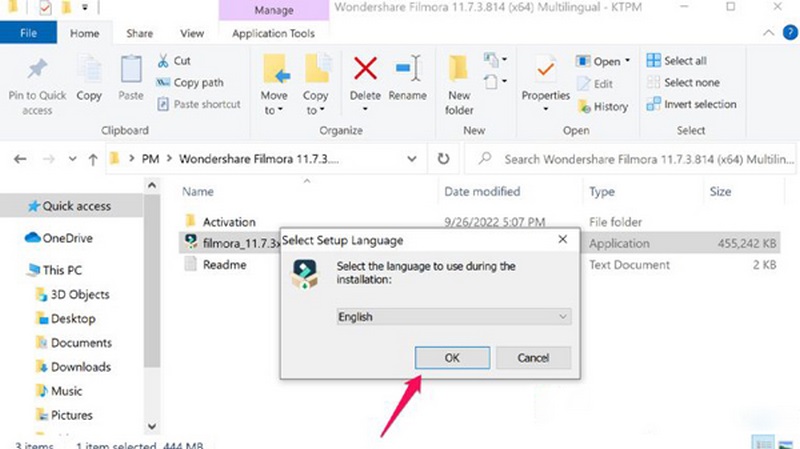The width and height of the screenshot is (800, 449).
Task: Open the Move to folder menu
Action: point(274,85)
